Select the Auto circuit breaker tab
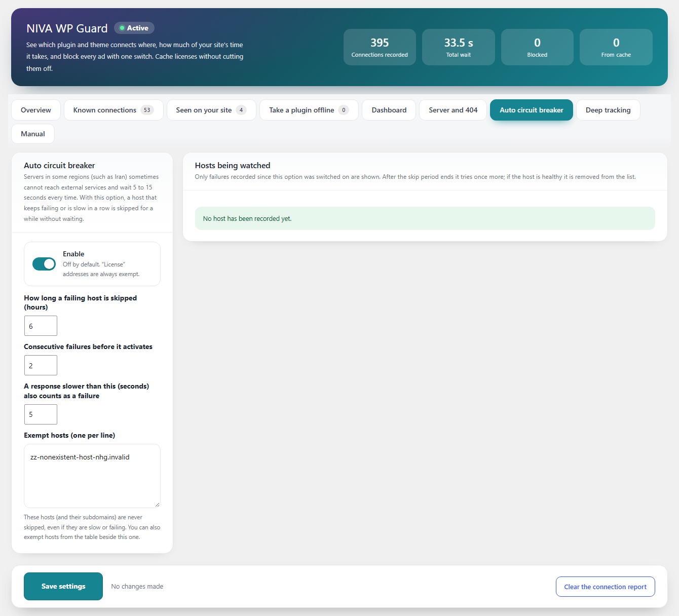This screenshot has width=679, height=616. tap(532, 110)
